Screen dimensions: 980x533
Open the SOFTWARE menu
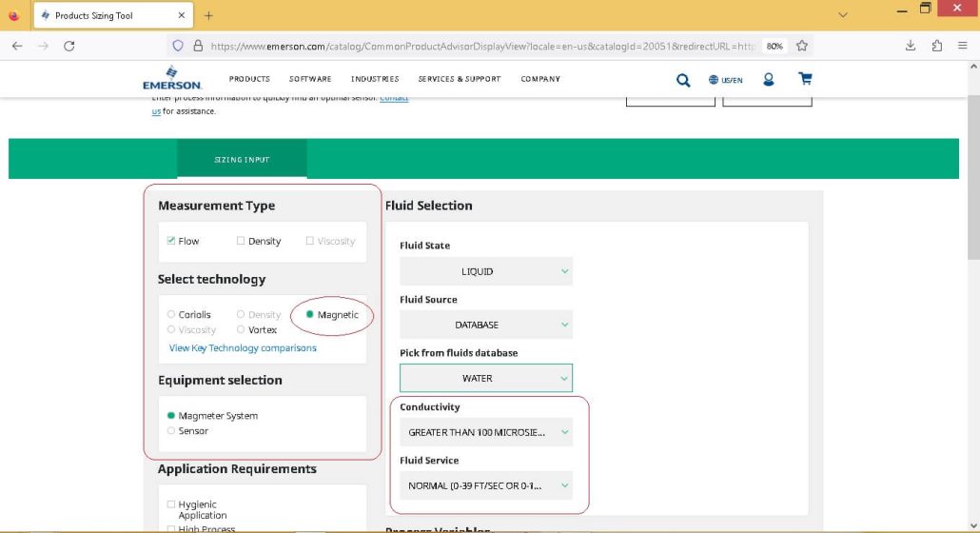pyautogui.click(x=310, y=79)
